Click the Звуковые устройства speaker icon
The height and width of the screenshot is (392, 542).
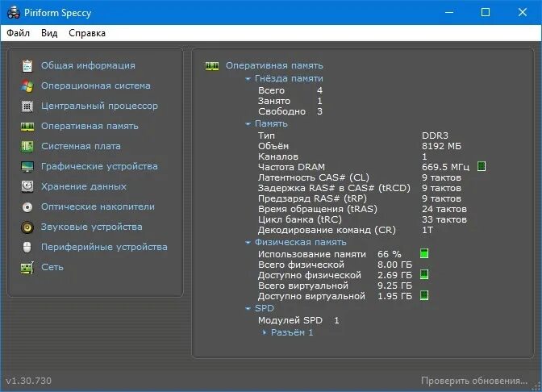pyautogui.click(x=27, y=227)
